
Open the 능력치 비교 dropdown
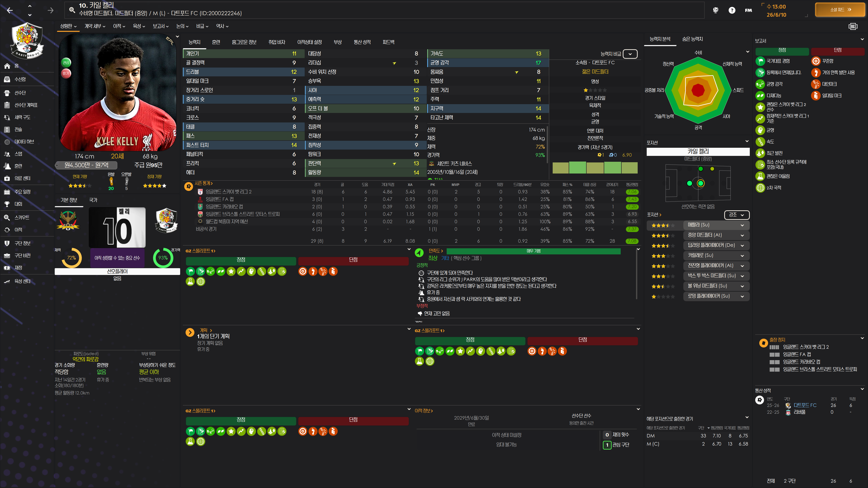point(630,54)
